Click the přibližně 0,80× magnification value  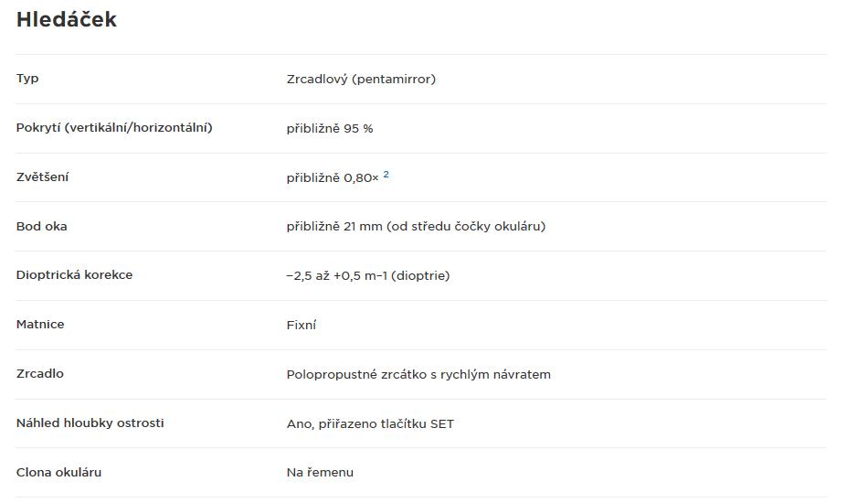[333, 177]
